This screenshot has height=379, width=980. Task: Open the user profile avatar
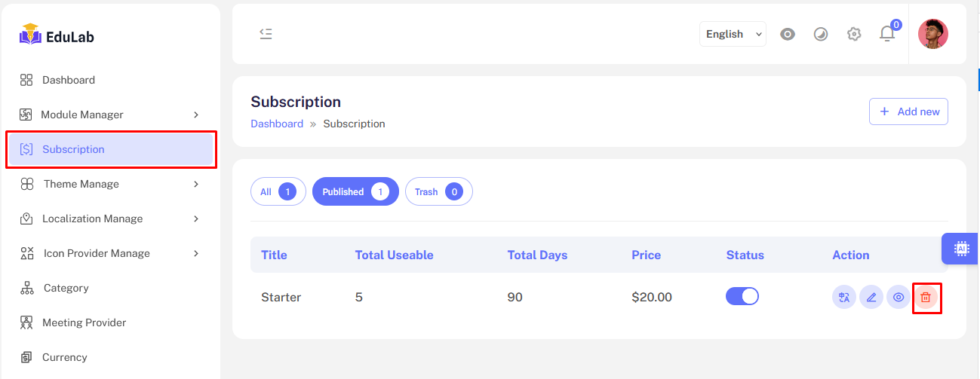[x=933, y=34]
